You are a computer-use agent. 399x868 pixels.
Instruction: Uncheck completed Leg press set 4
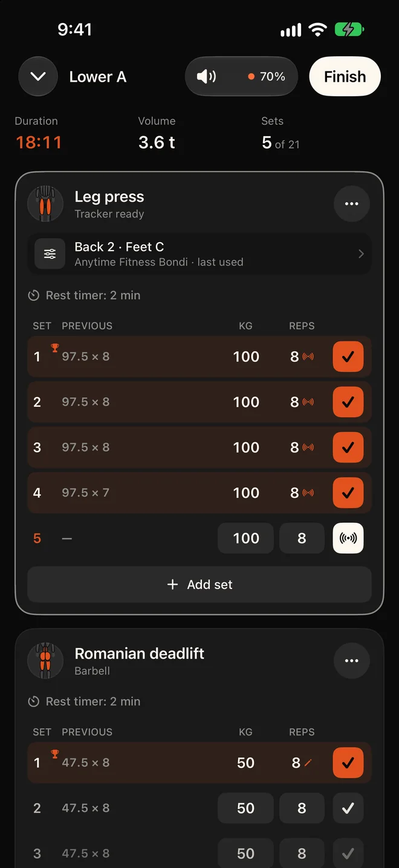tap(348, 493)
